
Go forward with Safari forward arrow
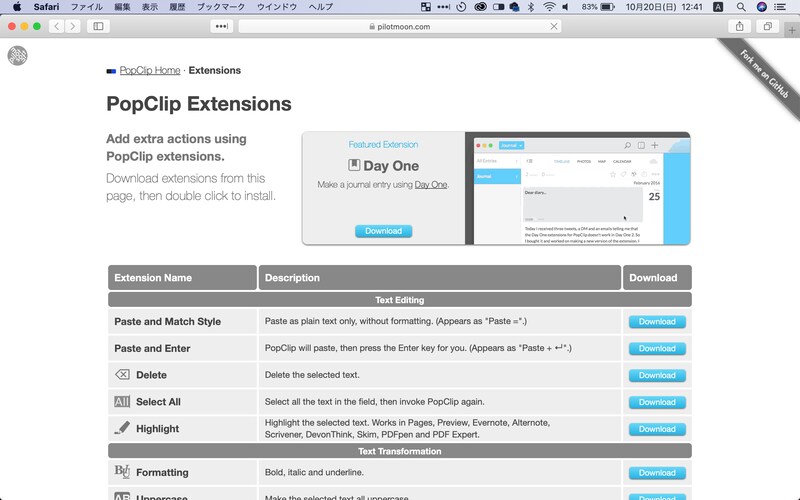73,26
